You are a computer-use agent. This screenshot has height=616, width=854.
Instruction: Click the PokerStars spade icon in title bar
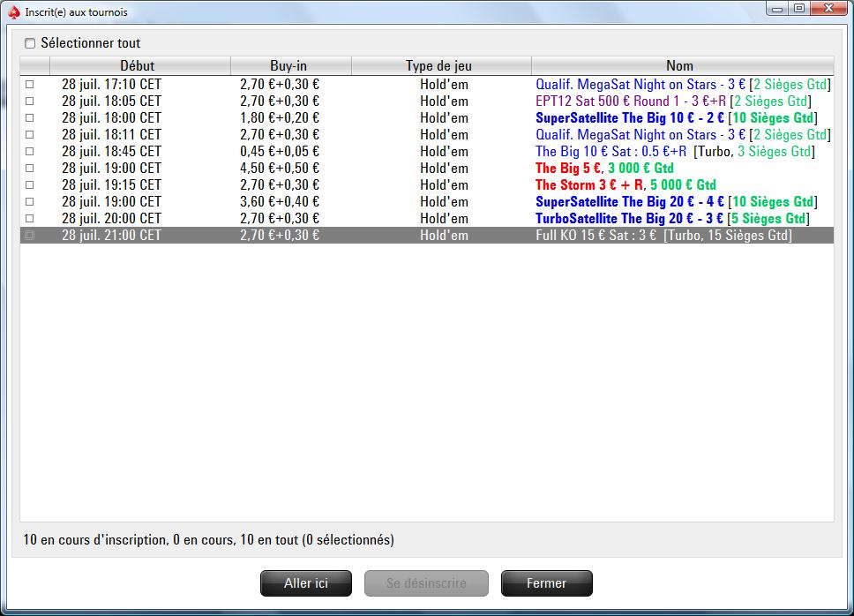[14, 12]
